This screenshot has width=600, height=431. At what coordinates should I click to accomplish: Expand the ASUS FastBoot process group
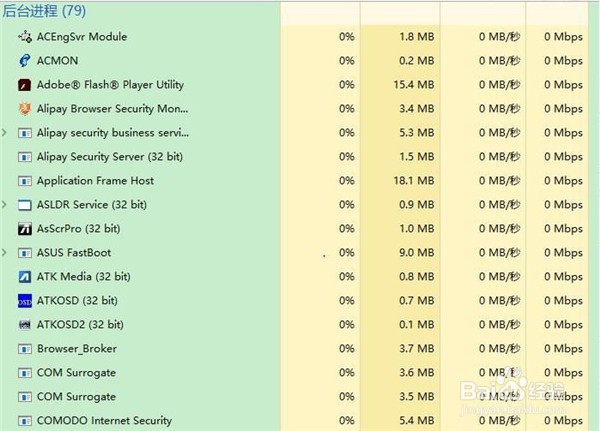click(5, 253)
